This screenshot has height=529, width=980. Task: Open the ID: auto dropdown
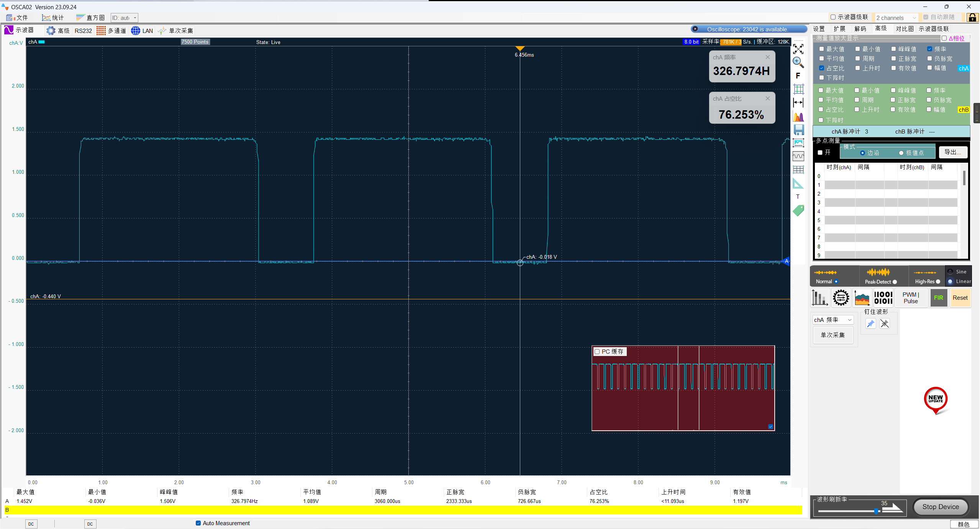coord(124,18)
